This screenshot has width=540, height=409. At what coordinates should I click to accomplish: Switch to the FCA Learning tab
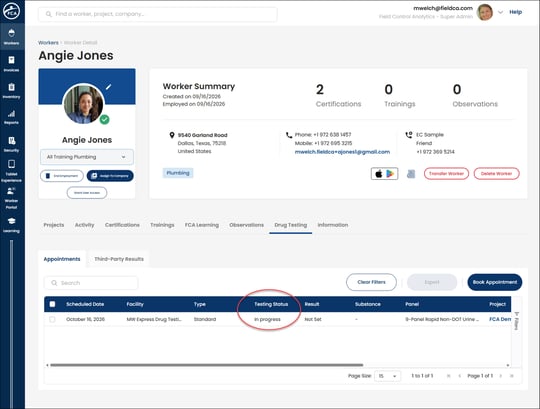coord(202,225)
